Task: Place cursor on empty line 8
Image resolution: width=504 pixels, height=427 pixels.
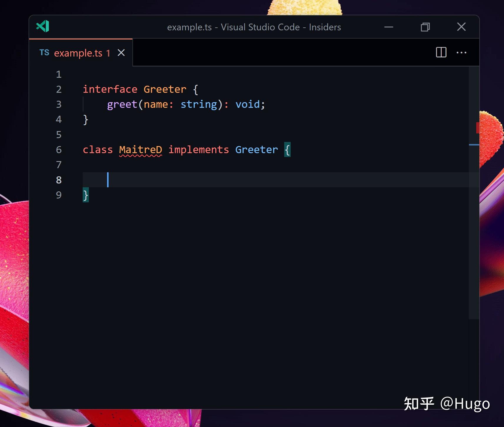Action: (147, 180)
